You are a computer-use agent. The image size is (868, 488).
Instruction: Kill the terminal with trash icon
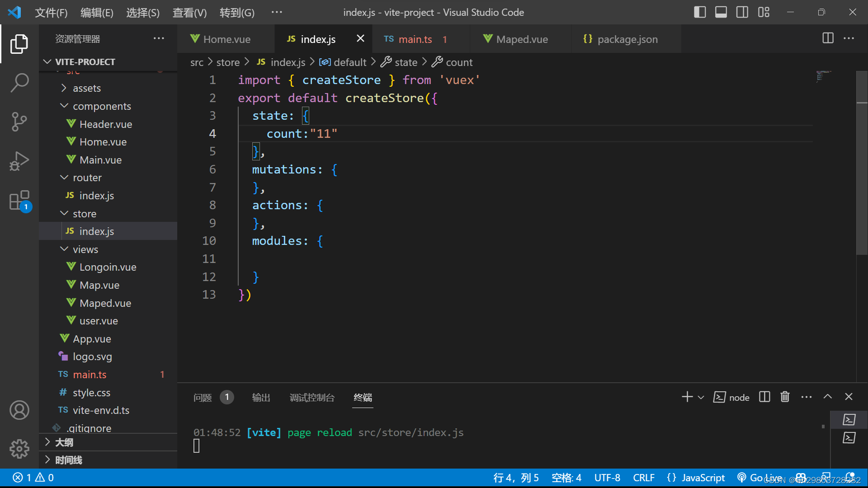pos(785,397)
